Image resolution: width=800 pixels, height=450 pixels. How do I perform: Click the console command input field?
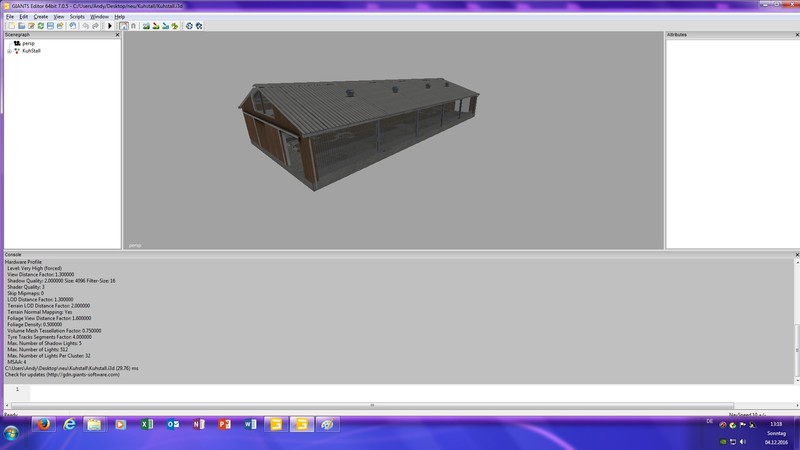click(400, 391)
